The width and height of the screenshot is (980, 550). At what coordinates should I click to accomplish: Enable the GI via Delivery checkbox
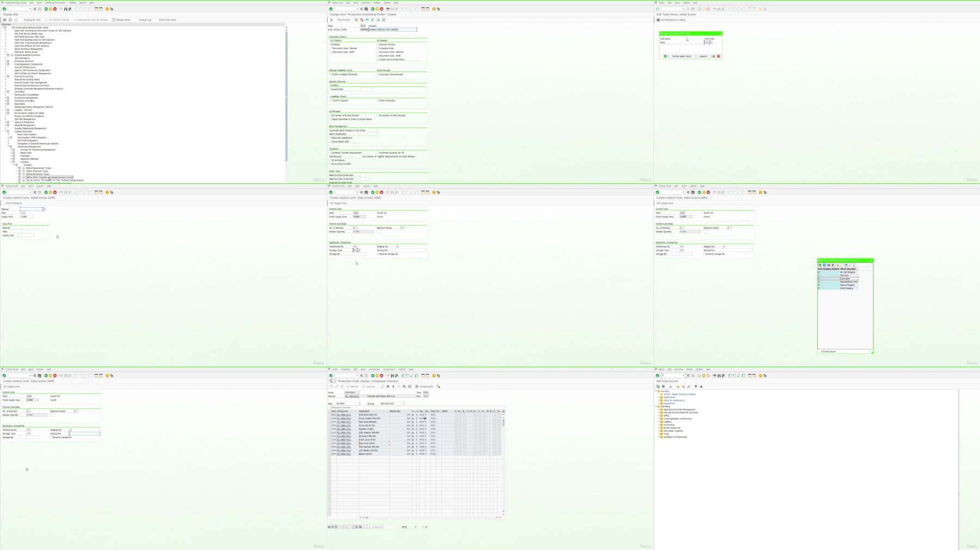click(x=331, y=160)
